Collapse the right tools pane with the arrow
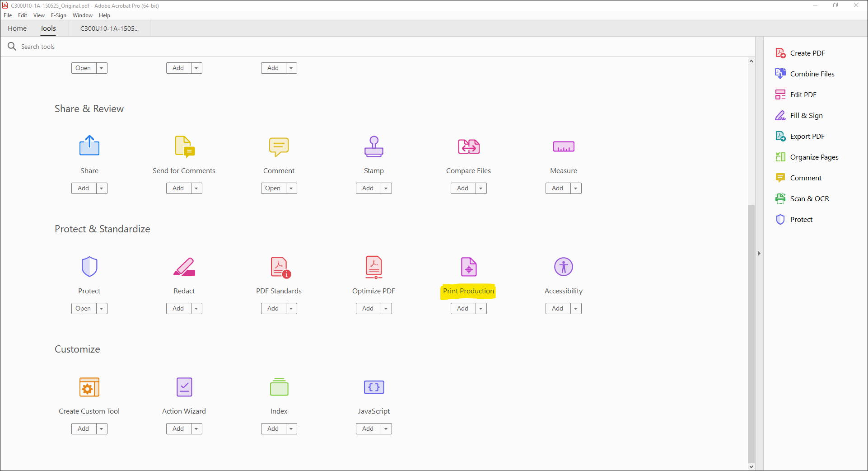 pos(759,253)
